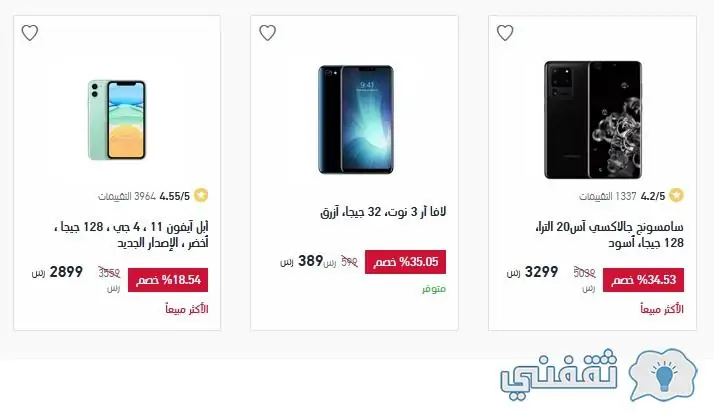Click the gold star rating icon for iPhone 11
The height and width of the screenshot is (416, 714).
pyautogui.click(x=201, y=195)
